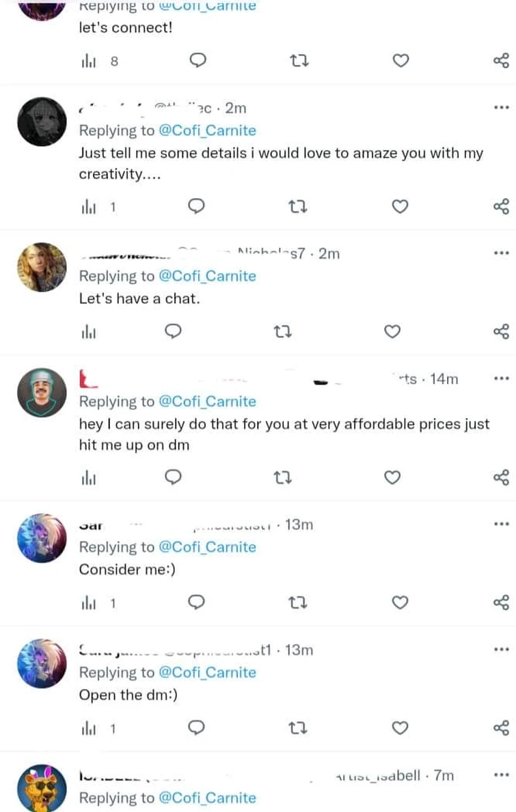Select the retweet icon under "Let's have a chat."
Viewport: 516px width, 812px height.
(282, 331)
